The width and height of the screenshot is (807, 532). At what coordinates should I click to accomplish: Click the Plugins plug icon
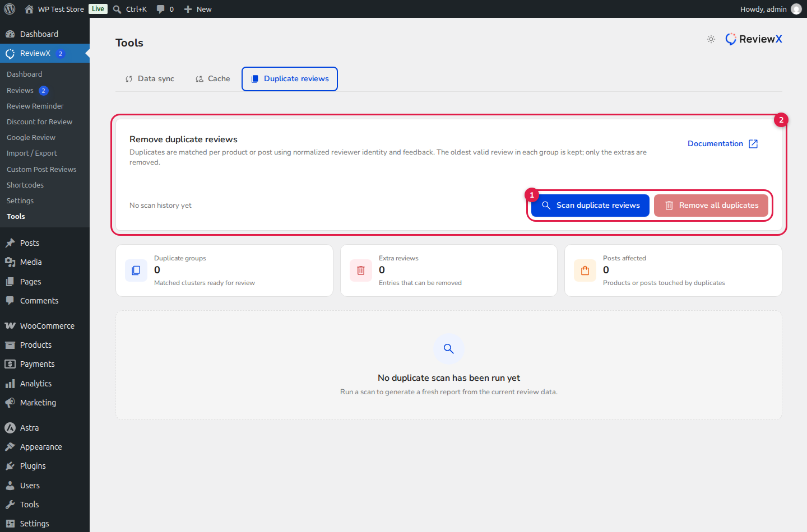point(10,466)
